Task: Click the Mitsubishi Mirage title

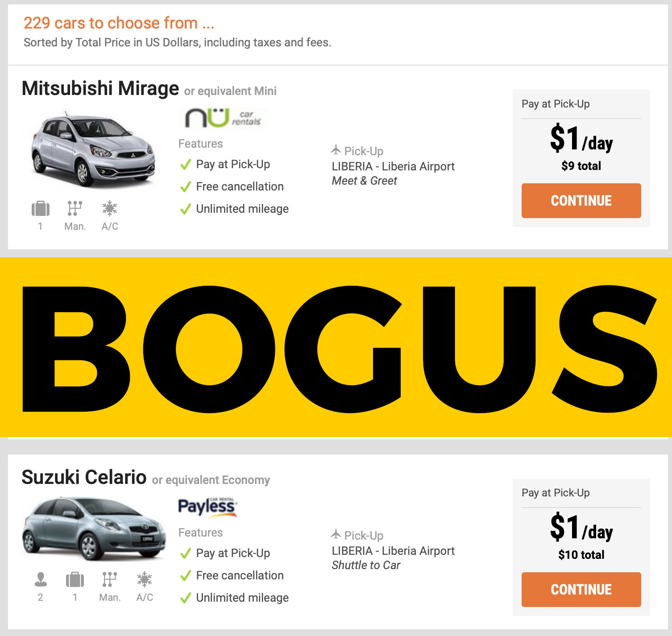Action: pos(100,88)
